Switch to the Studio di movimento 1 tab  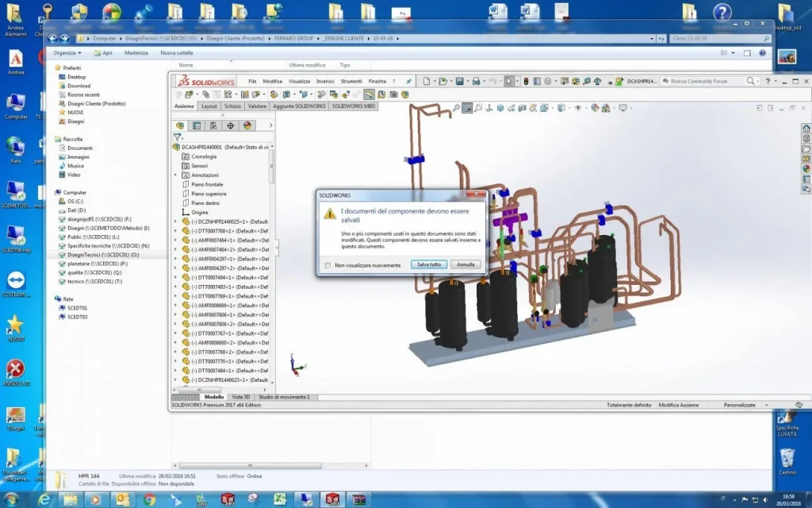coord(284,397)
